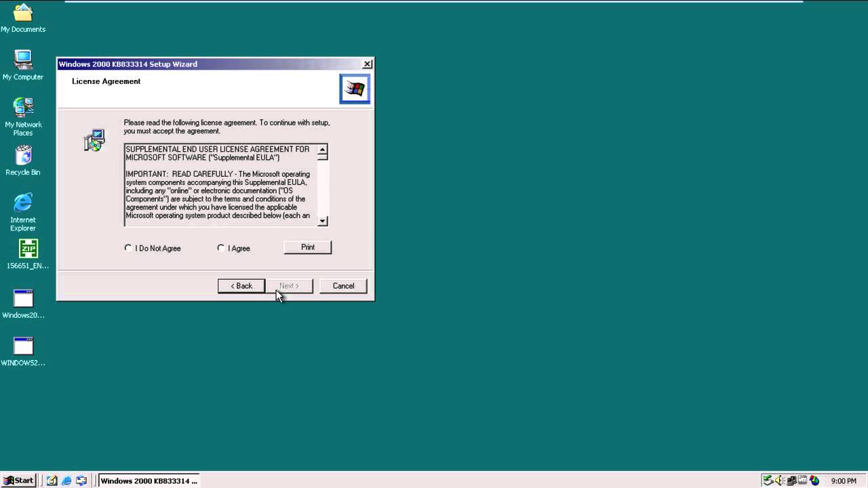Open the Recycle Bin icon
Viewport: 868px width, 488px height.
[22, 161]
